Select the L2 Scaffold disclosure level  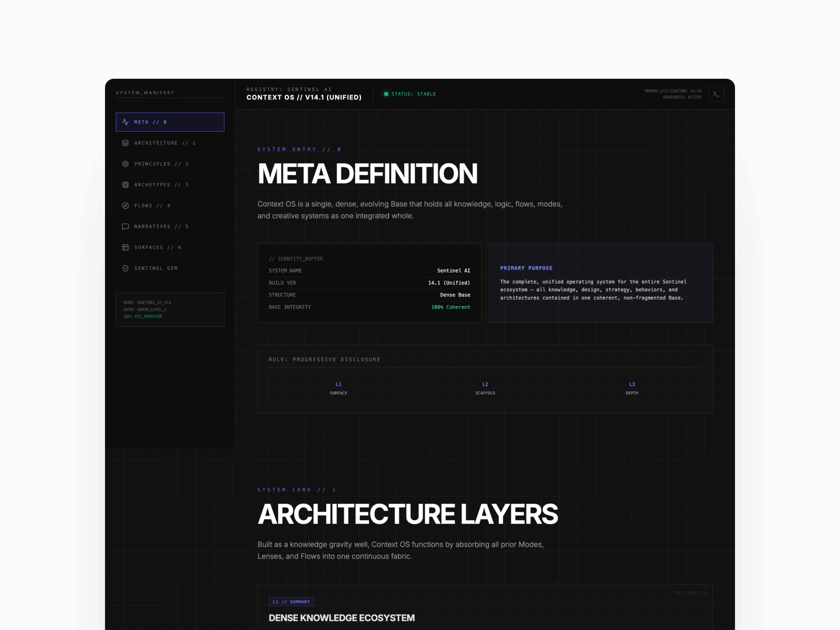[485, 388]
